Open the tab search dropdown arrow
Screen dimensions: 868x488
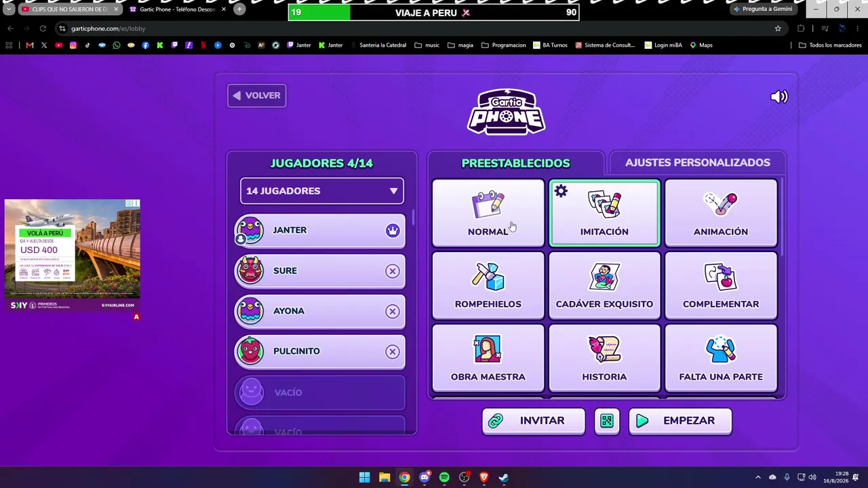[8, 9]
